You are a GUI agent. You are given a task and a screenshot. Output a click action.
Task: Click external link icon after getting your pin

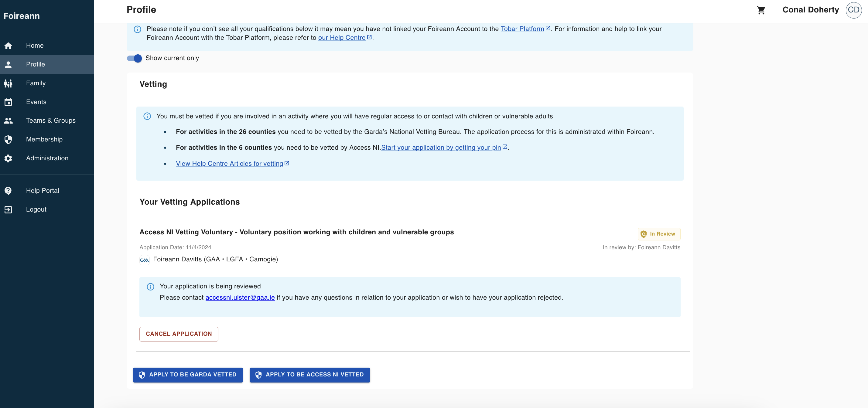[505, 147]
